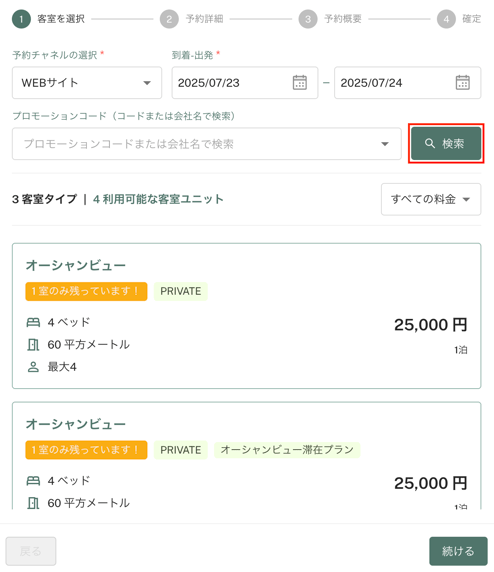Click the bed icon in first room card
This screenshot has width=494, height=572.
click(33, 322)
